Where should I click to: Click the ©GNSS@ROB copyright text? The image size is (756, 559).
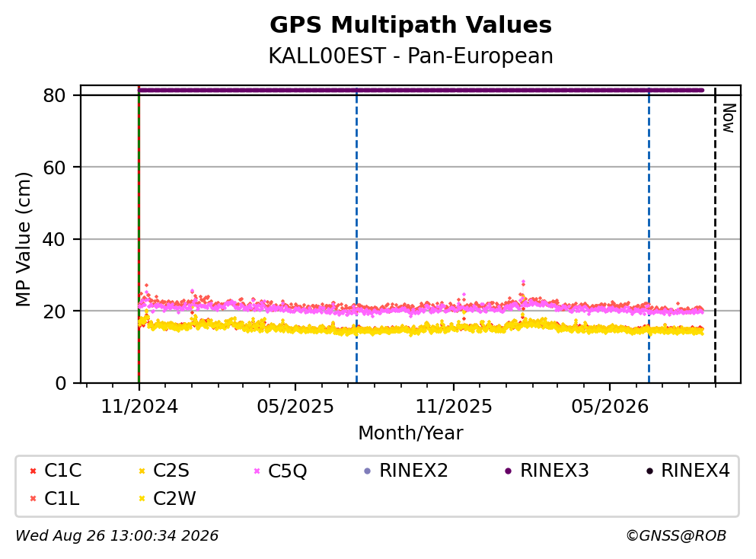[676, 535]
